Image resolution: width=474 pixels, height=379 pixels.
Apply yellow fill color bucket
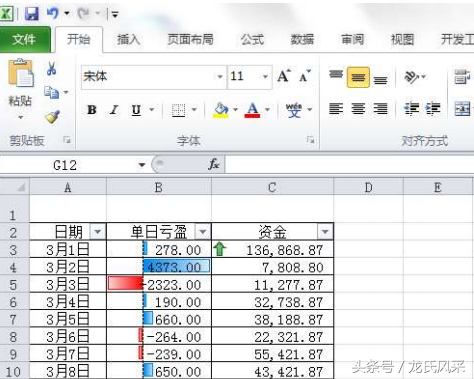coord(221,110)
